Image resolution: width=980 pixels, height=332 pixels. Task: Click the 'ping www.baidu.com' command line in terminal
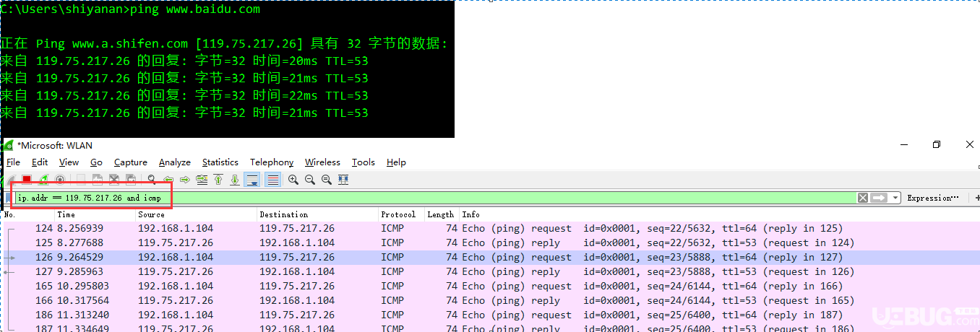(x=130, y=10)
